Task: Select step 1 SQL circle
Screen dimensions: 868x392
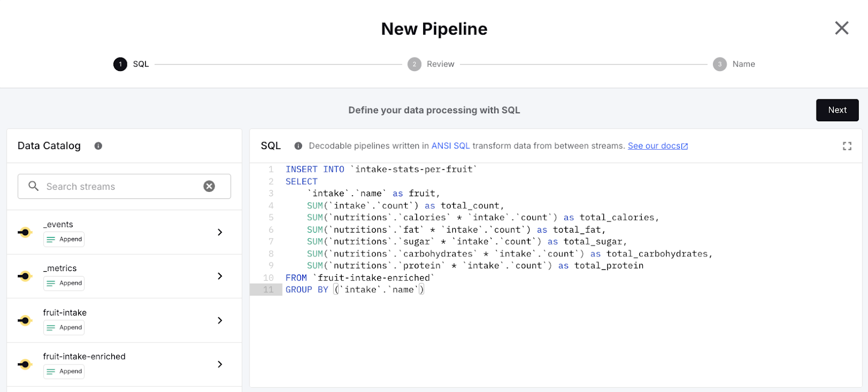Action: (x=120, y=64)
